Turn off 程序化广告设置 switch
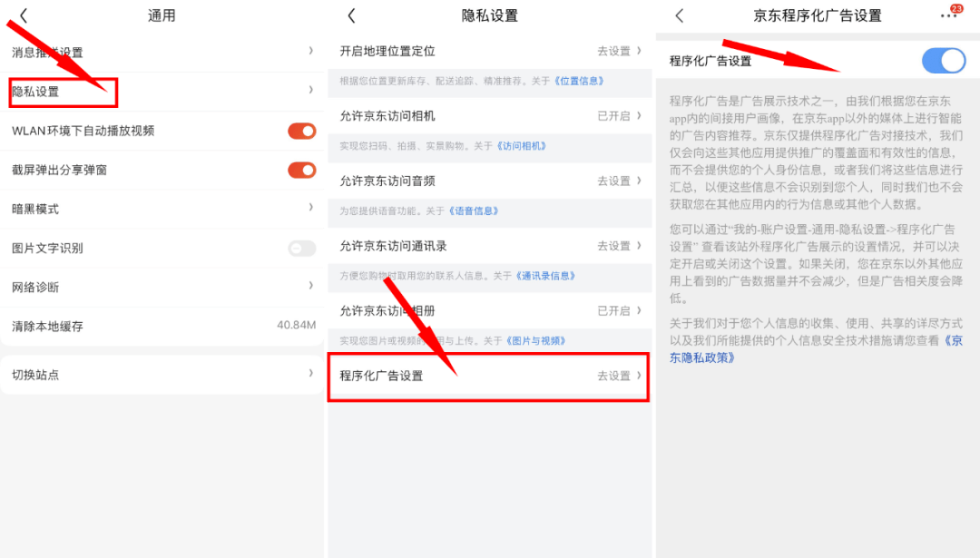The width and height of the screenshot is (980, 558). (944, 61)
